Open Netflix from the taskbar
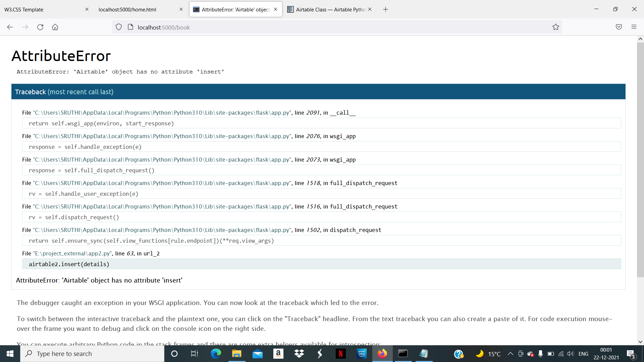 click(x=340, y=354)
